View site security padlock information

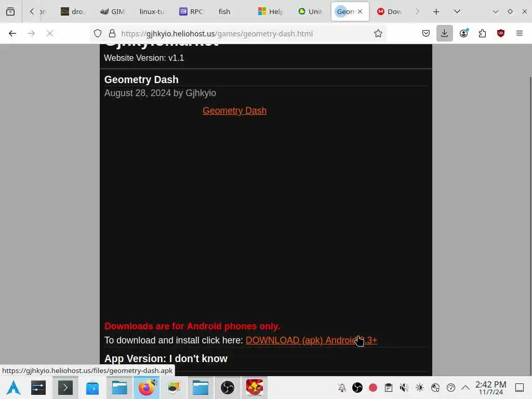[112, 33]
